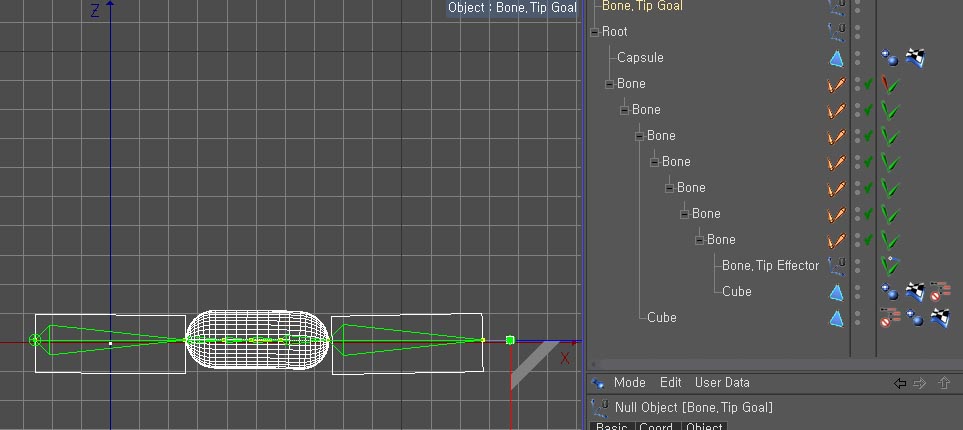Select Phong tag of Cube under Bone.Tip Effector

click(889, 292)
